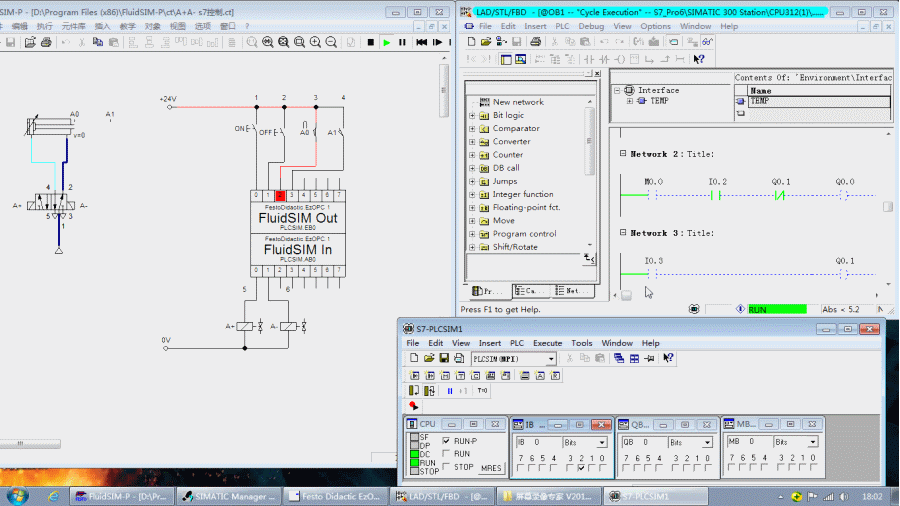Insert a counter window in PLCSIM
The width and height of the screenshot is (900, 506).
pos(476,376)
